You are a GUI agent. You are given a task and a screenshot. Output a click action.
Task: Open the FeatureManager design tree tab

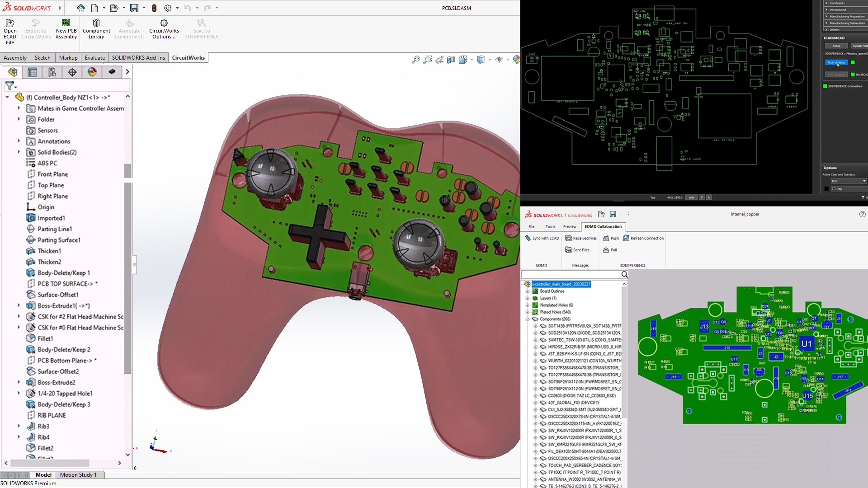coord(13,72)
